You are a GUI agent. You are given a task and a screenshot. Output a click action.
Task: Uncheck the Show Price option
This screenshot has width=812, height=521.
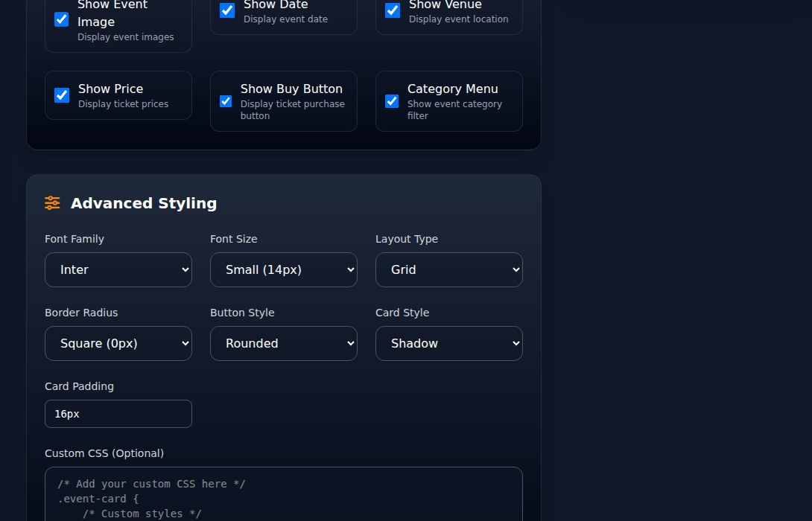point(62,95)
